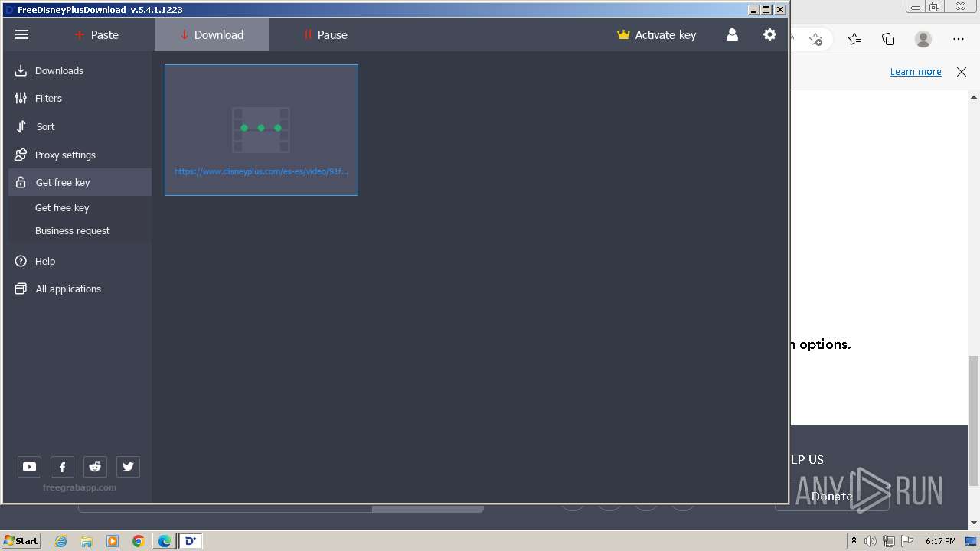Click the taskbar clock 6:17 PM
The height and width of the screenshot is (551, 980).
(940, 541)
